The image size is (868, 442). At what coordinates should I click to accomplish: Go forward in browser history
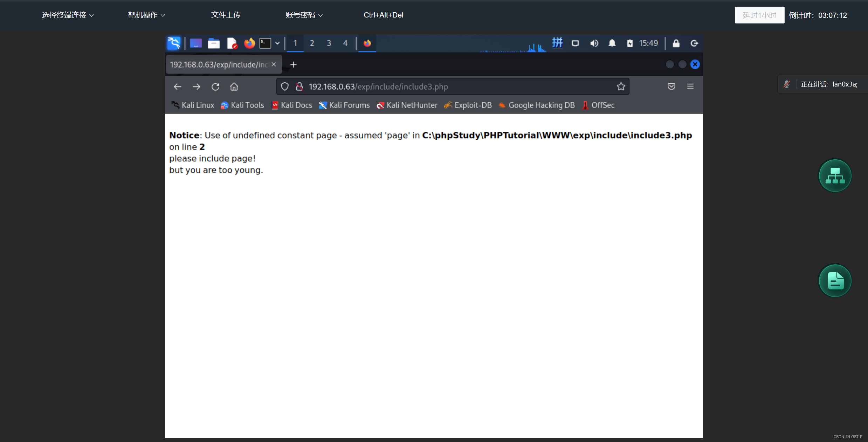click(x=197, y=87)
